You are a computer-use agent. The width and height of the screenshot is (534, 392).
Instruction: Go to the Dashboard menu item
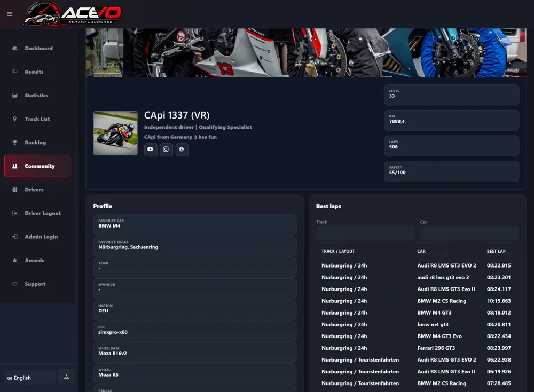(x=37, y=49)
